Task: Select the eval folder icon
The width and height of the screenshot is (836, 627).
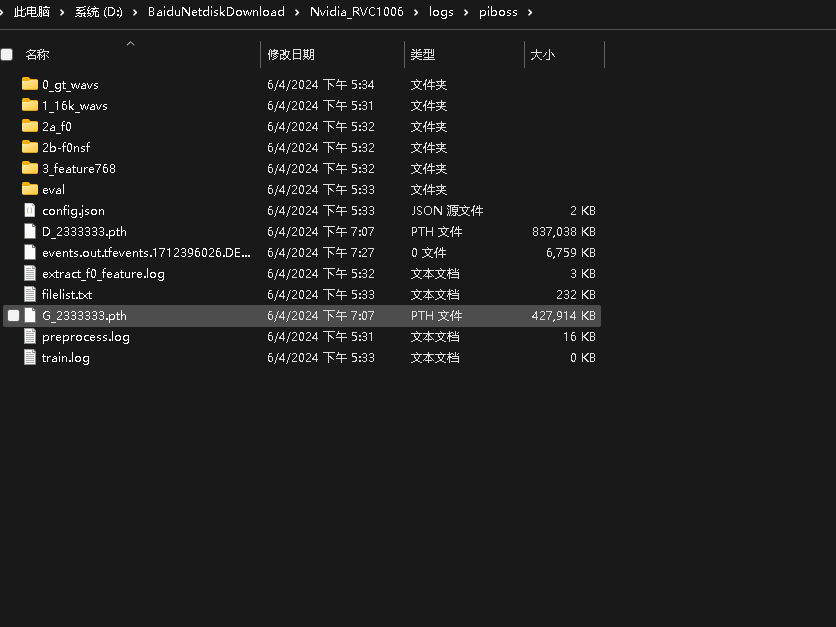Action: click(x=30, y=189)
